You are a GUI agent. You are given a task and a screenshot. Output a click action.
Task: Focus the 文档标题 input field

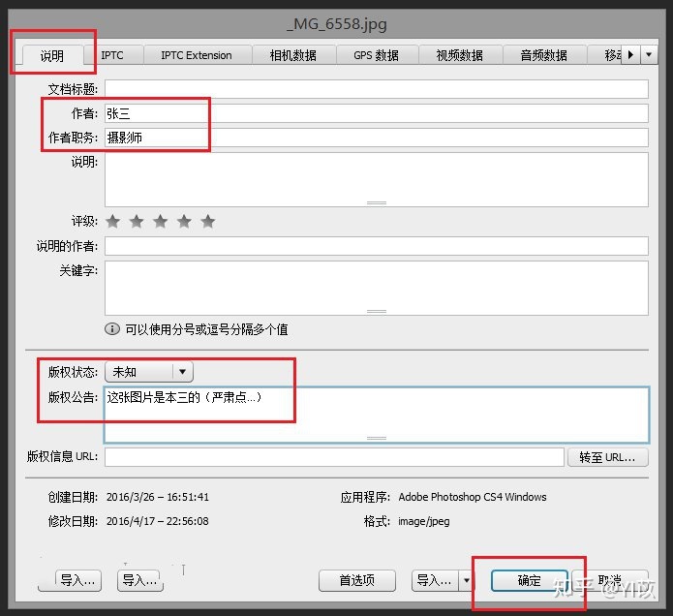point(377,89)
